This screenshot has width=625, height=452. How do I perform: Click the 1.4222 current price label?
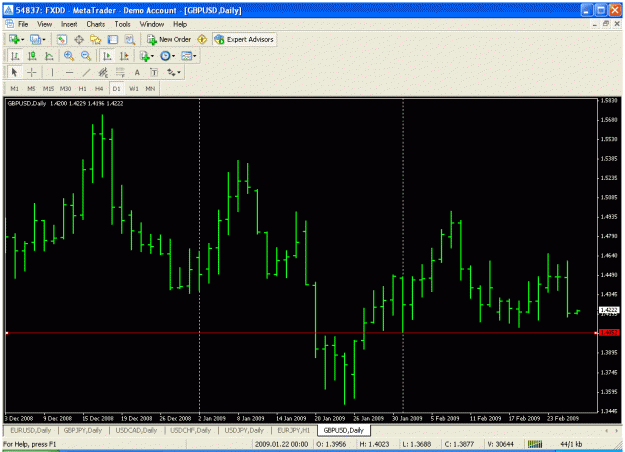(609, 310)
